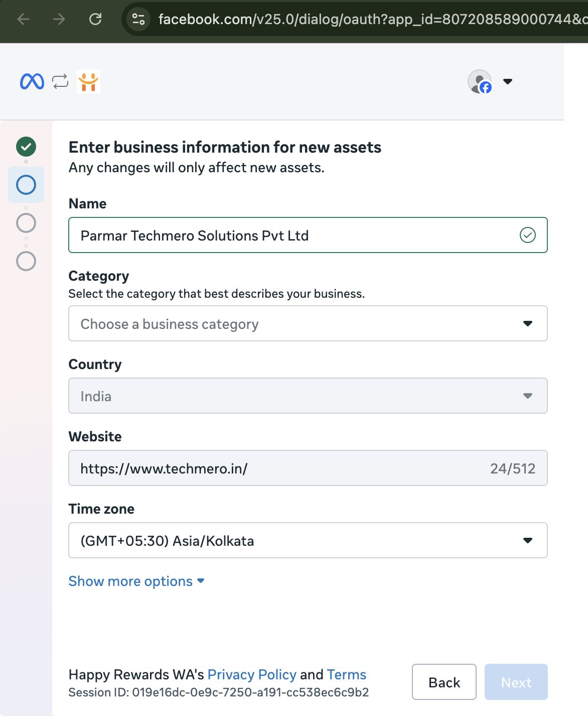Click the Happy Rewards orange app icon

tap(88, 81)
